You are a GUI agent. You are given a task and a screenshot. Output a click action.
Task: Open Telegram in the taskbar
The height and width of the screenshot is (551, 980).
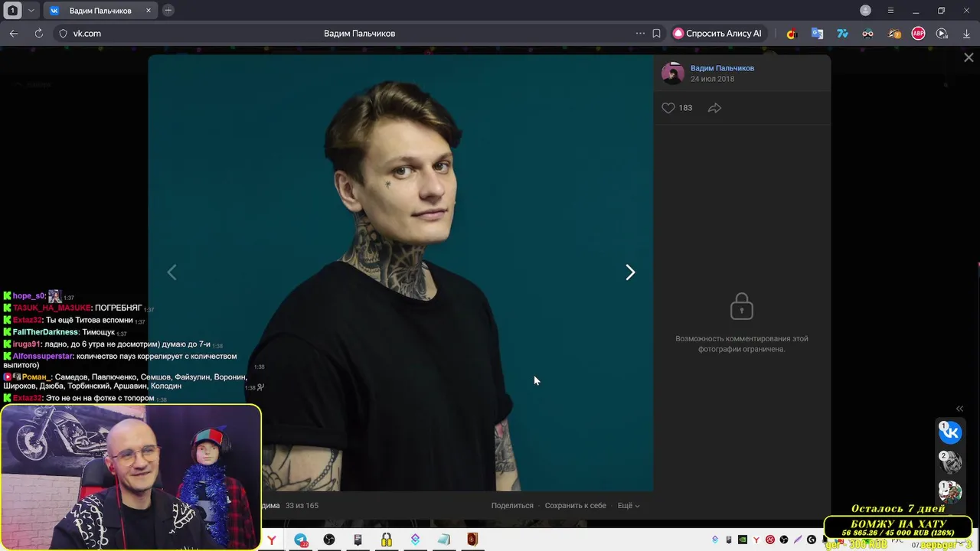pos(301,540)
